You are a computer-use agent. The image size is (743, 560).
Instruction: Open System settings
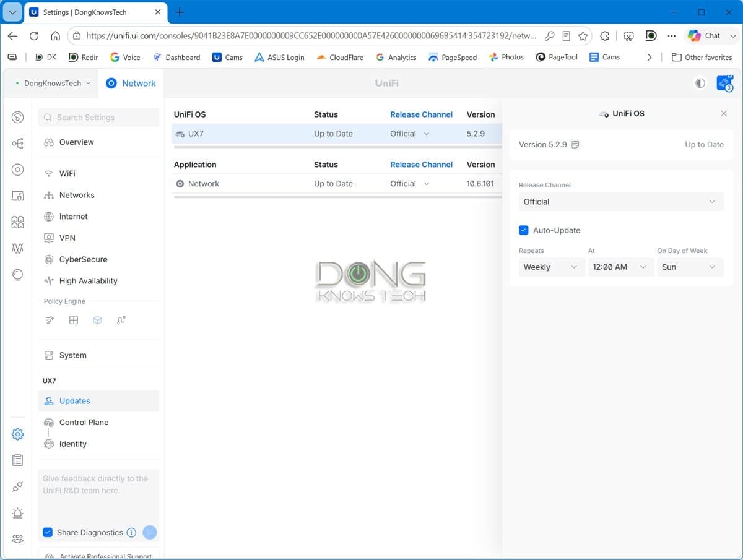pyautogui.click(x=98, y=355)
